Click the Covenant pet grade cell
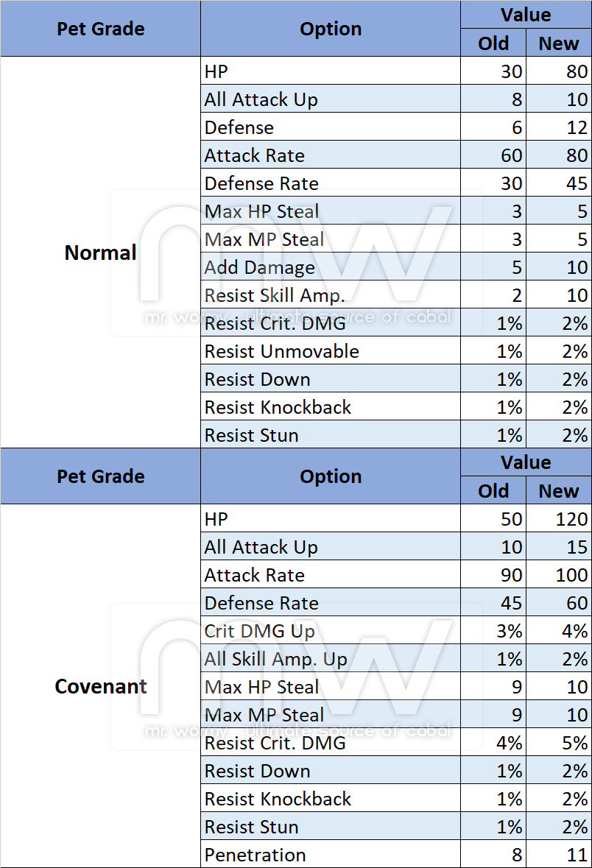The height and width of the screenshot is (868, 592). tap(101, 686)
